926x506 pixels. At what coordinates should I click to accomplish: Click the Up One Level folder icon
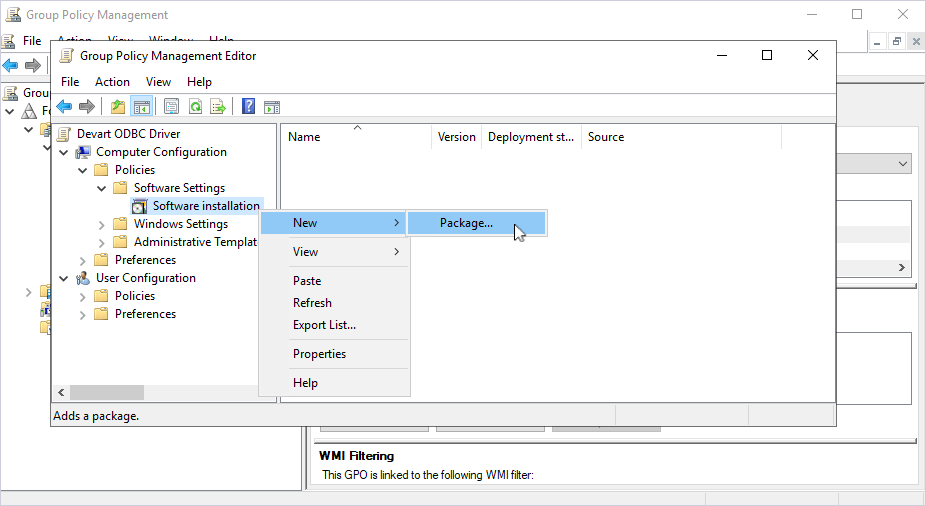coord(118,107)
